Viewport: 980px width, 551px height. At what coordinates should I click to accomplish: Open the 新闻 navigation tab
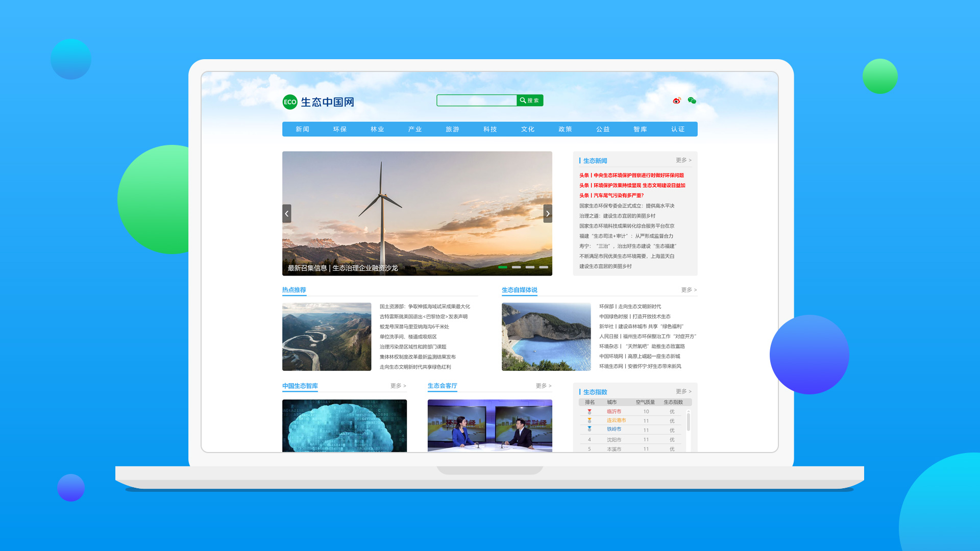pos(303,129)
